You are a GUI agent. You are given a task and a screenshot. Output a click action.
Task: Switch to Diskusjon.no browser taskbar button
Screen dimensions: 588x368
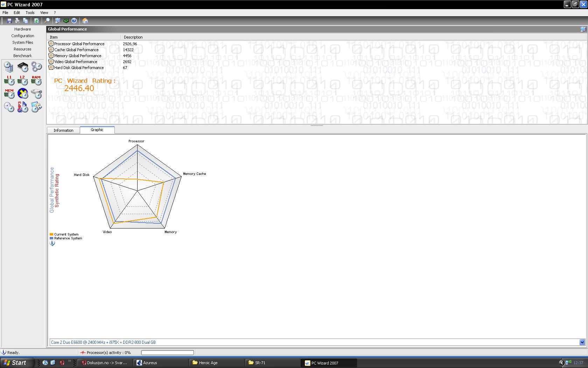point(105,363)
